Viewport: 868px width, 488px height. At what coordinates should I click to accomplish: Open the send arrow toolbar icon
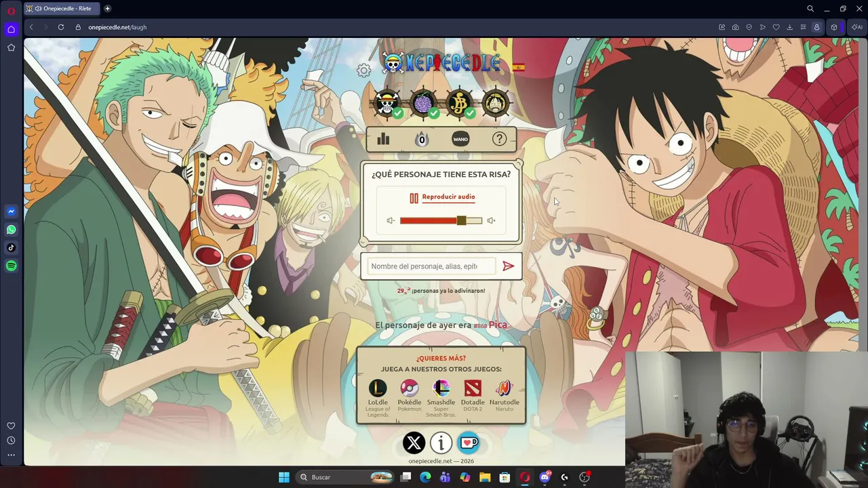pos(763,27)
